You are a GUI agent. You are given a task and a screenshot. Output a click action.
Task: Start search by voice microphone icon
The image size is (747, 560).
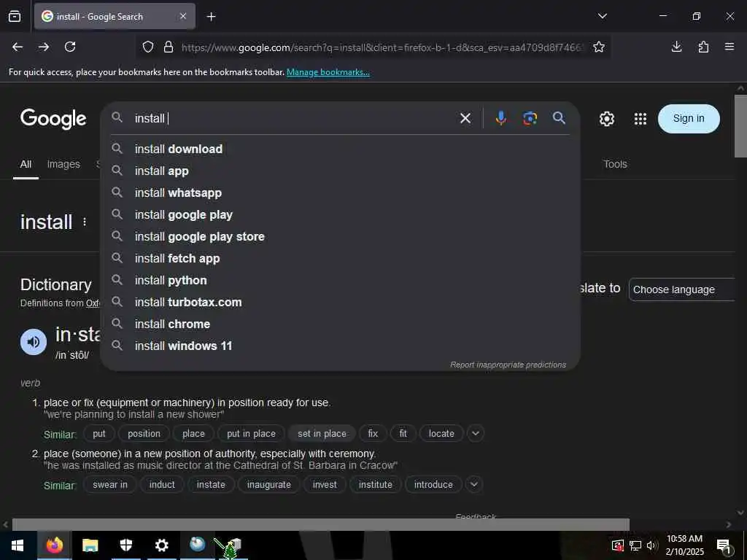(500, 118)
